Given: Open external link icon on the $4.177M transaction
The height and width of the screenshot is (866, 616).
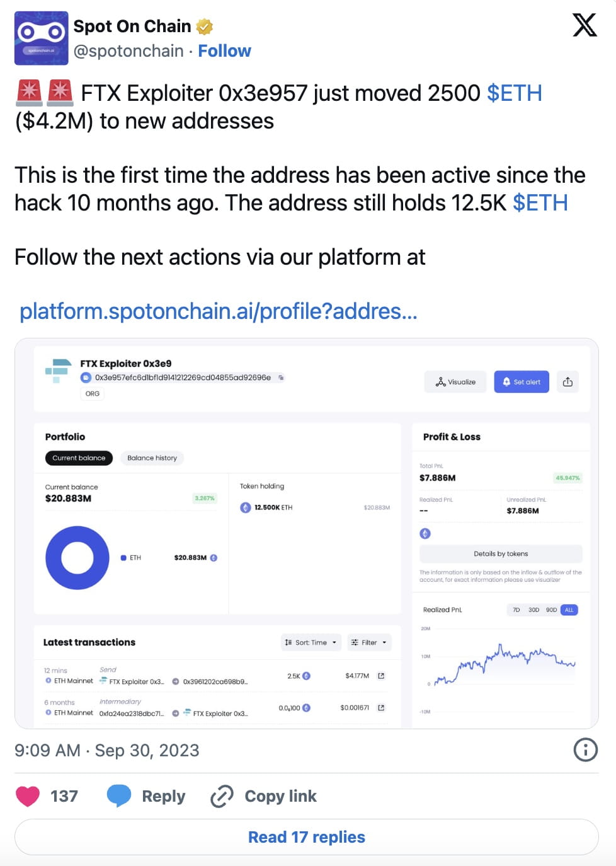Looking at the screenshot, I should 380,675.
